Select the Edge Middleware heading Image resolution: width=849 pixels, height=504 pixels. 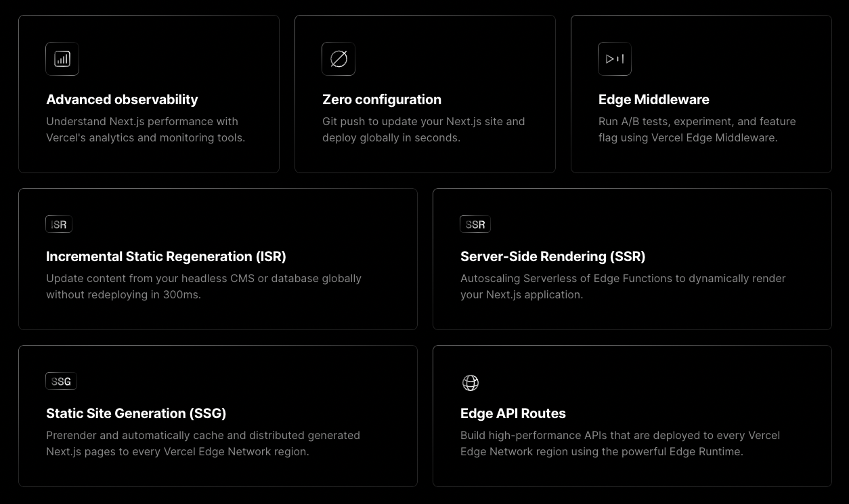tap(653, 99)
